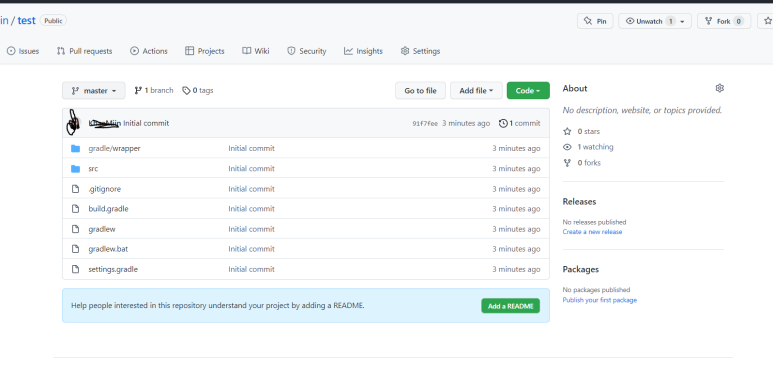
Task: Open the Projects tab
Action: click(x=205, y=51)
